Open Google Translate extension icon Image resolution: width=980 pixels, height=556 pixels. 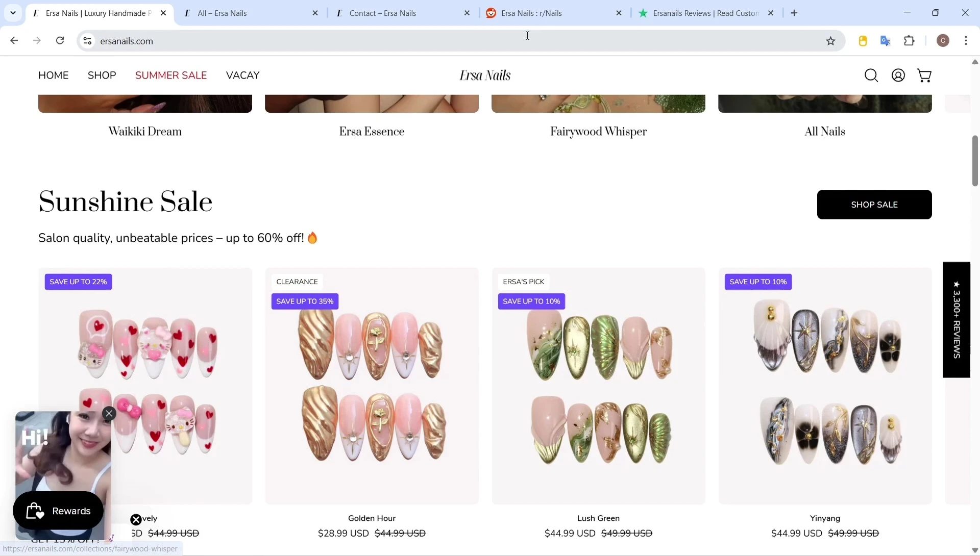886,41
